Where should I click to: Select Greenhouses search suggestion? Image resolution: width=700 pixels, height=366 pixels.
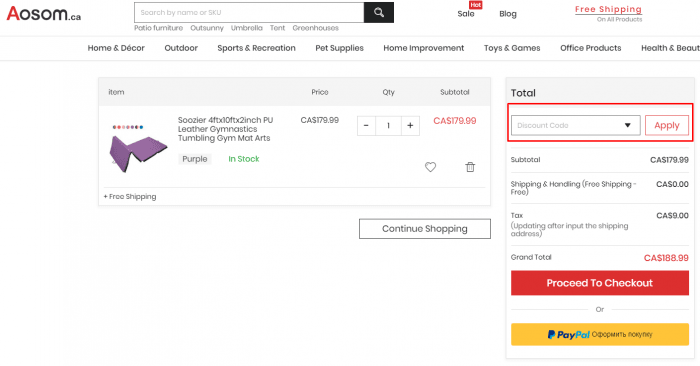316,28
